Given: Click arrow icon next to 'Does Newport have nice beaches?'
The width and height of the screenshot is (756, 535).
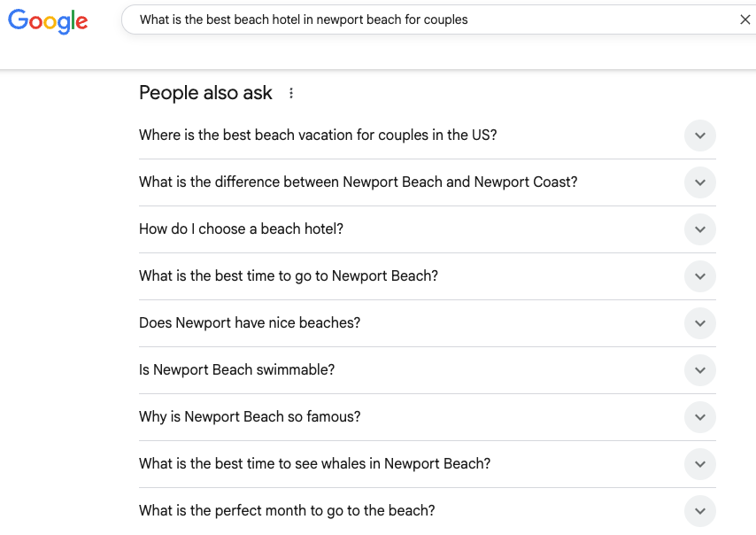Looking at the screenshot, I should tap(700, 323).
